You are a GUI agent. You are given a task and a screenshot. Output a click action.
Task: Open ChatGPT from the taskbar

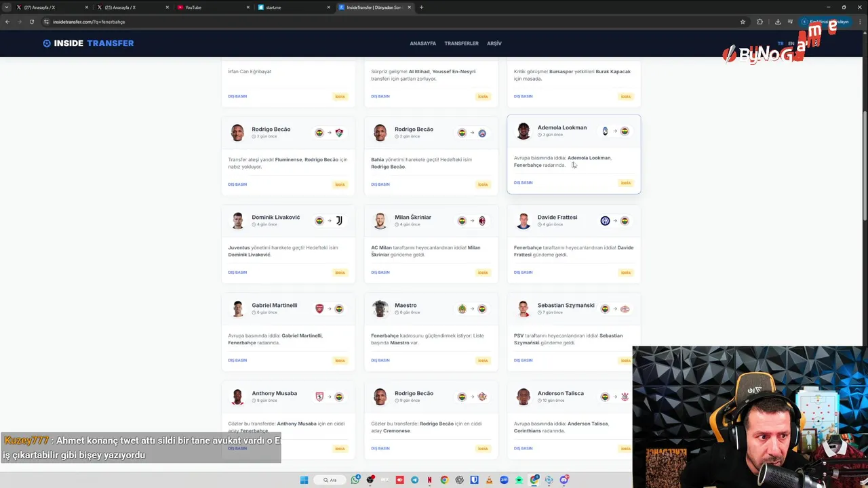459,480
